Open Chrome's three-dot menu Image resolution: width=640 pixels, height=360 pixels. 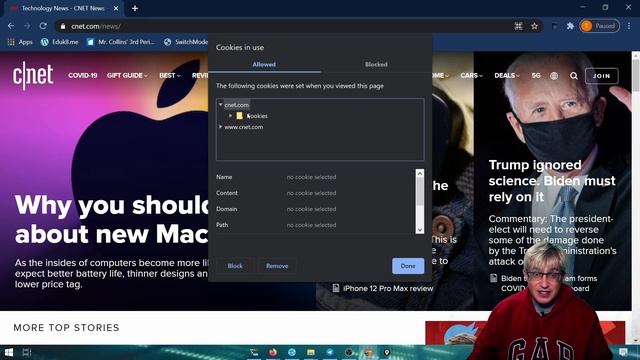point(629,26)
